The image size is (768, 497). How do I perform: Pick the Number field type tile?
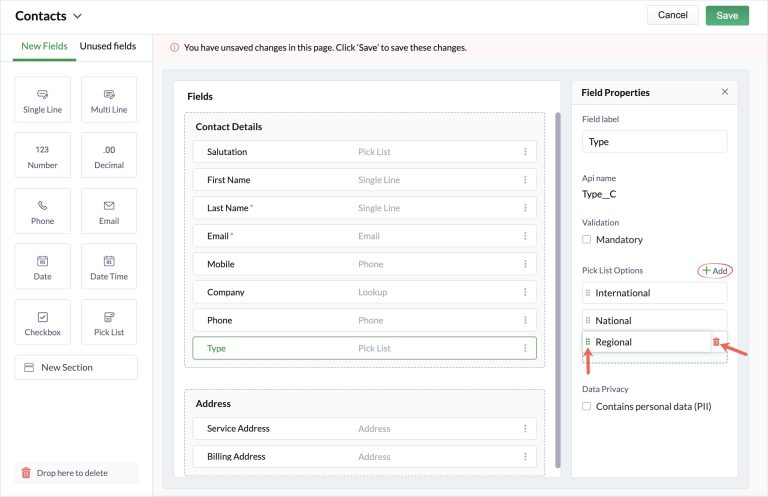point(43,155)
